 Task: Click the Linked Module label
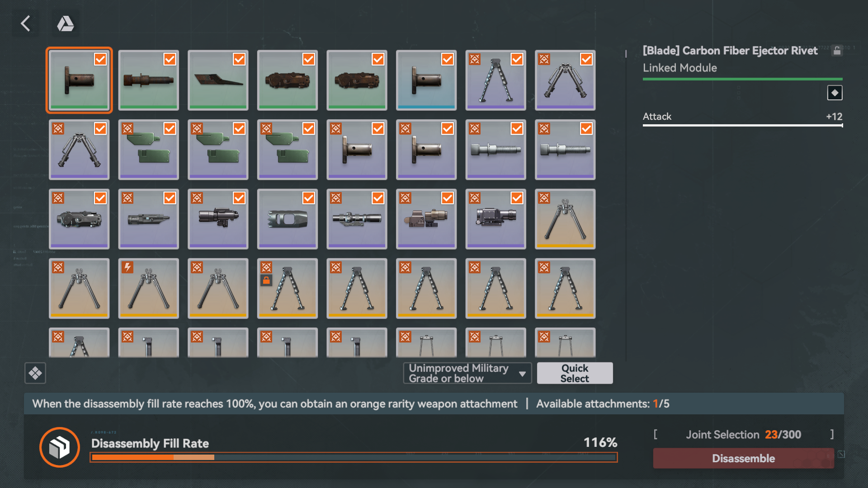[680, 68]
